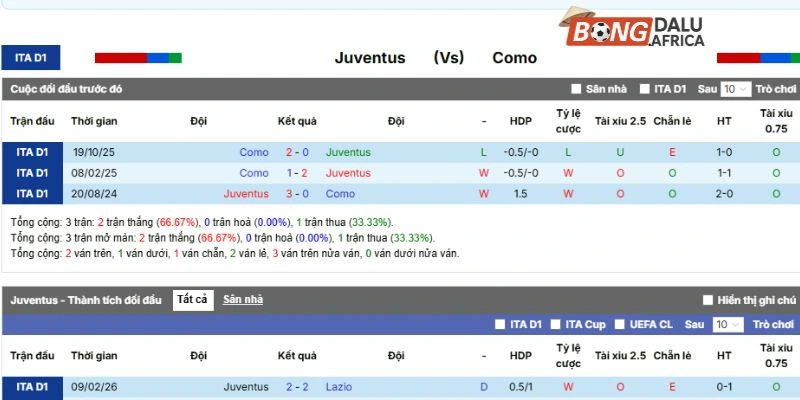Screen dimensions: 800x400
Task: Tick the ITA D1 checkbox in head-to-head header
Action: 644,89
